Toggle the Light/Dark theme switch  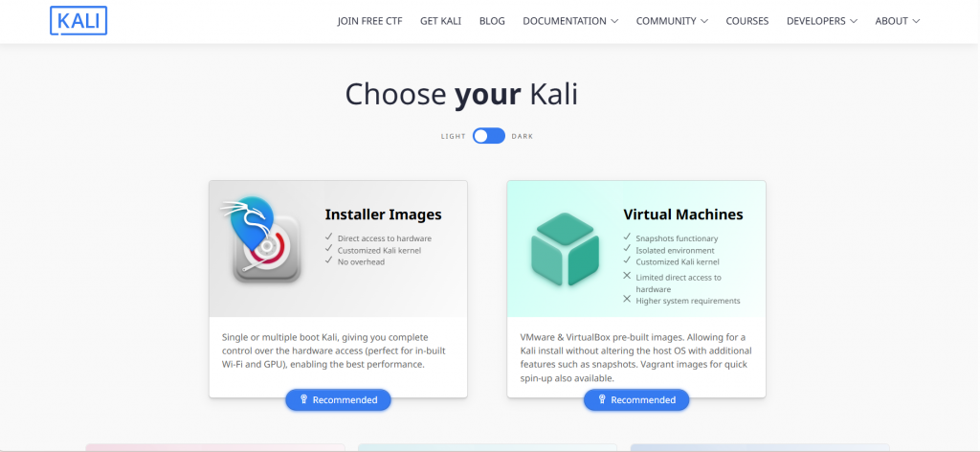coord(489,136)
